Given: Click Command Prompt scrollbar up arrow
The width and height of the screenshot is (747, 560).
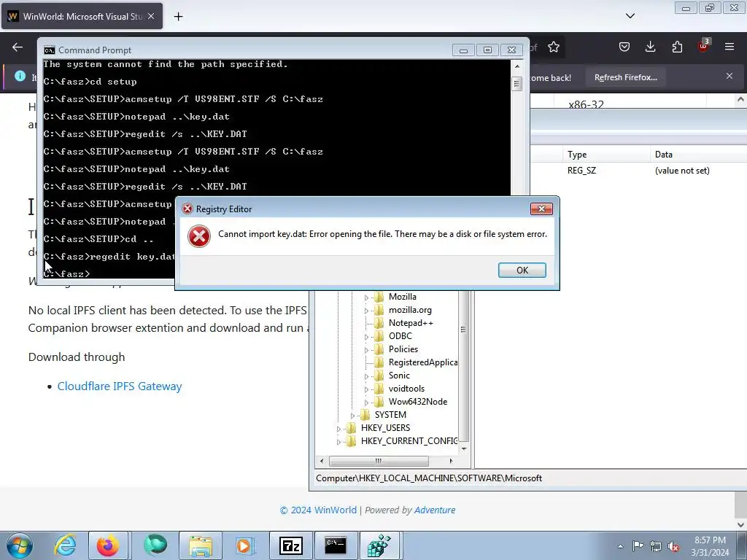Looking at the screenshot, I should tap(517, 66).
